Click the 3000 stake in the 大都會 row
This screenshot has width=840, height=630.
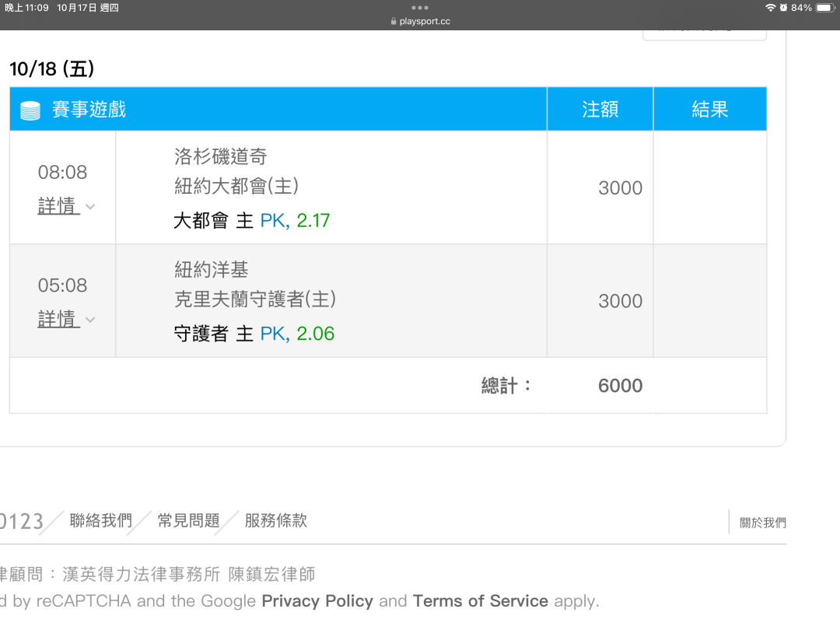coord(621,188)
